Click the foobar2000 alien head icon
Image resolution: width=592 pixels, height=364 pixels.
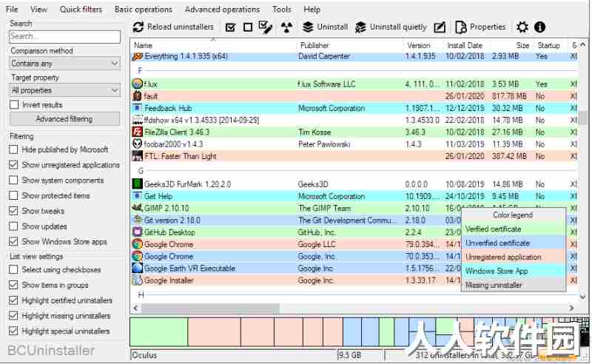pos(138,144)
